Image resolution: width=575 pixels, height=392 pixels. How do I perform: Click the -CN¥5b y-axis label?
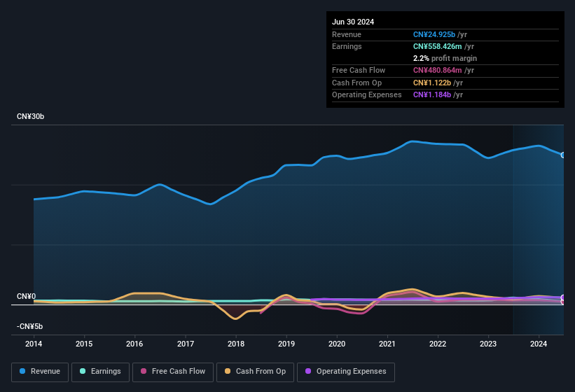[29, 326]
